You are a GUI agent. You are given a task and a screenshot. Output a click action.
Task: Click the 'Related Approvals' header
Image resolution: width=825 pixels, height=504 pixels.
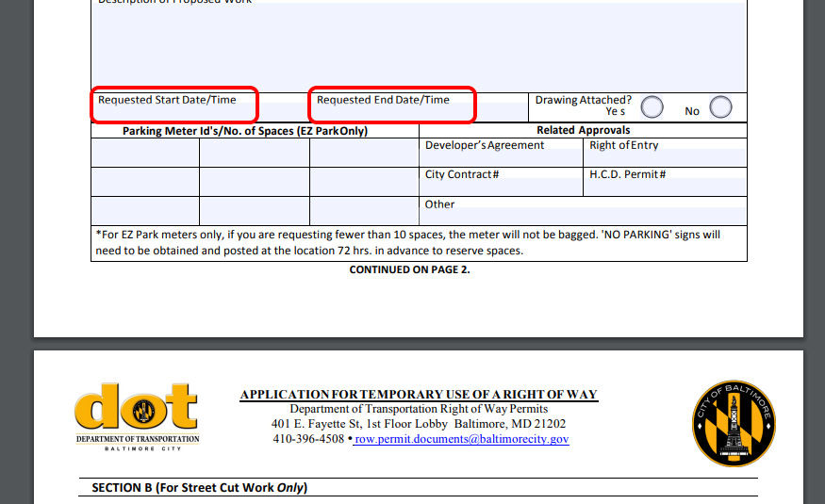[x=583, y=130]
